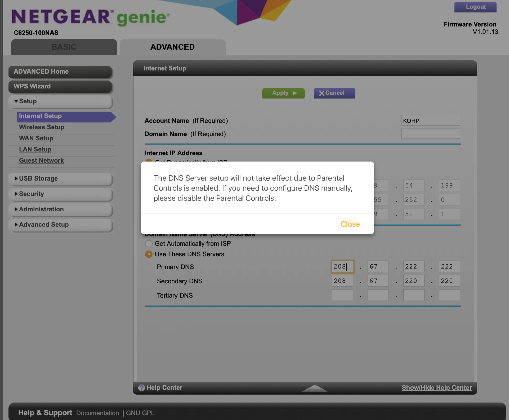Click the Primary DNS fourth octet field
Viewport: 509px width, 420px height.
pyautogui.click(x=449, y=266)
